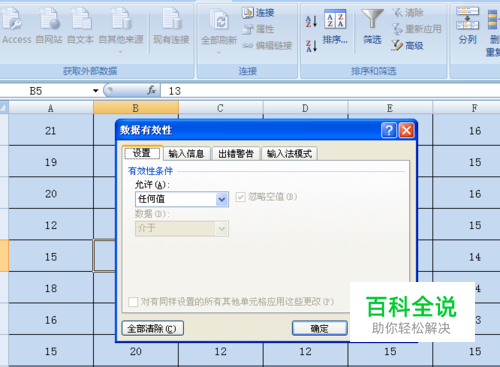Select cell A2 with value 19
Screen dimensions: 500x367
tap(51, 162)
